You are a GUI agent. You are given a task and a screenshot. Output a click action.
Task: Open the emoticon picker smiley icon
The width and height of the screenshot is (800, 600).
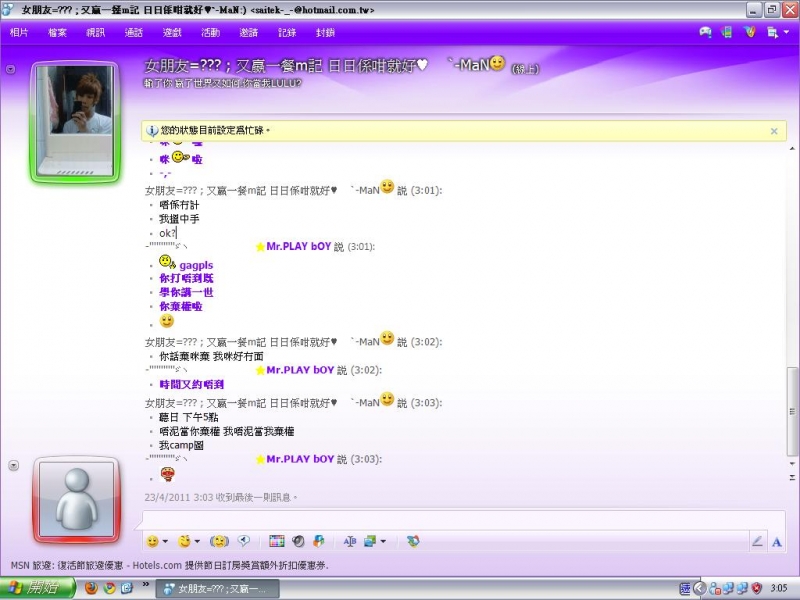point(152,541)
